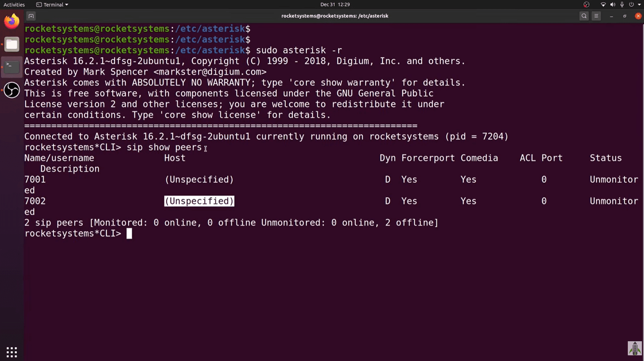Image resolution: width=644 pixels, height=361 pixels.
Task: Click the circular indicator icon left of Wi-Fi
Action: click(x=587, y=5)
